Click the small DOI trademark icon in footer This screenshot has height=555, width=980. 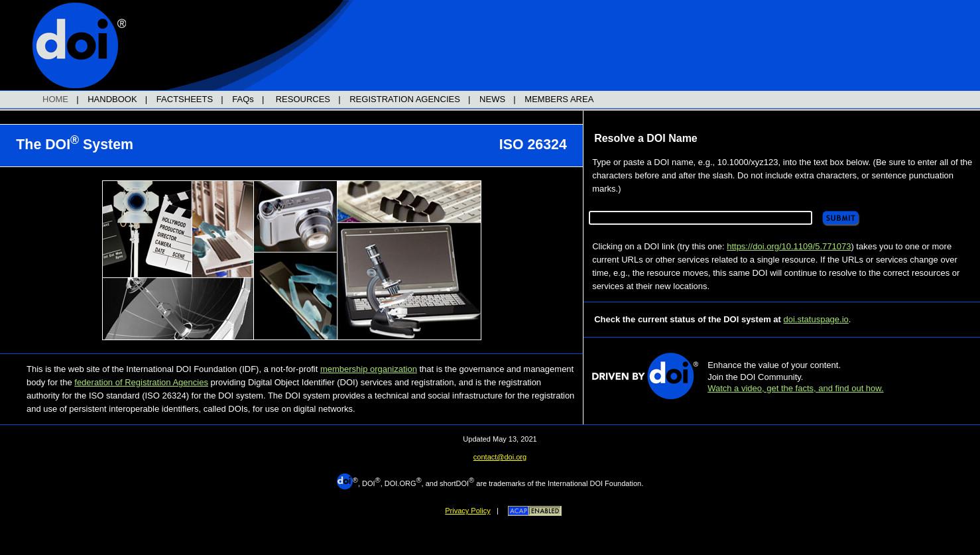[x=344, y=481]
